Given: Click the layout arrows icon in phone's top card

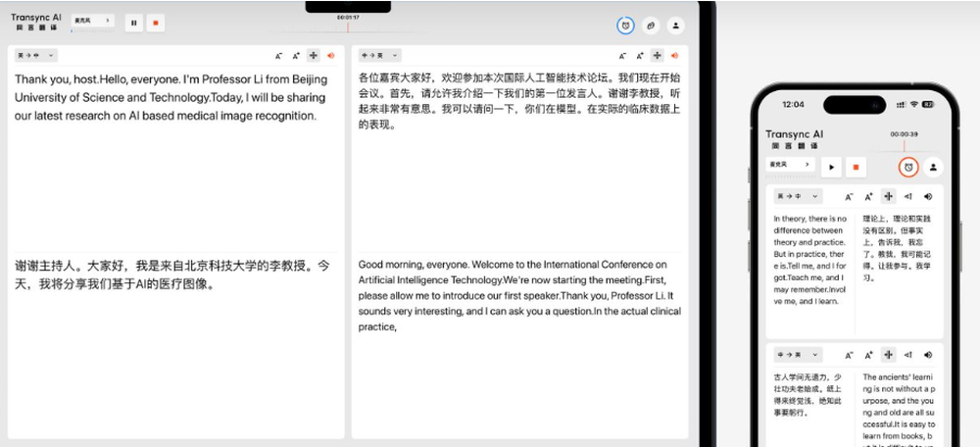Looking at the screenshot, I should 888,196.
